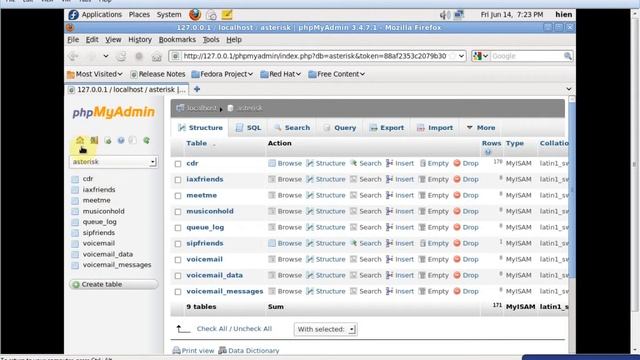Open the asterisk database dropdown in sidebar
Viewport: 640px width, 360px height.
(x=113, y=162)
